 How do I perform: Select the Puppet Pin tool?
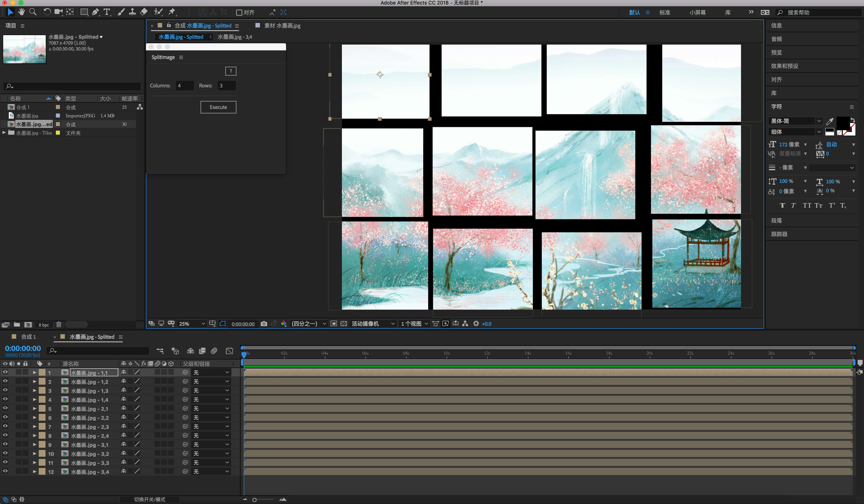(x=172, y=12)
